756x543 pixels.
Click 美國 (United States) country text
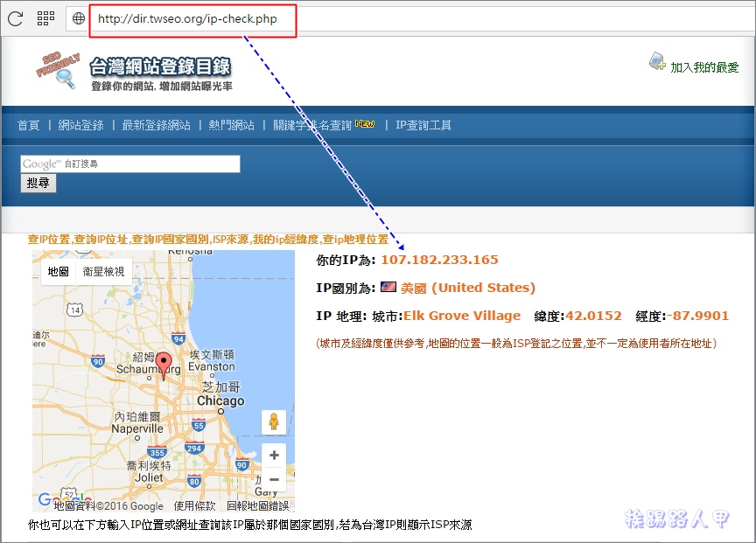tap(467, 288)
